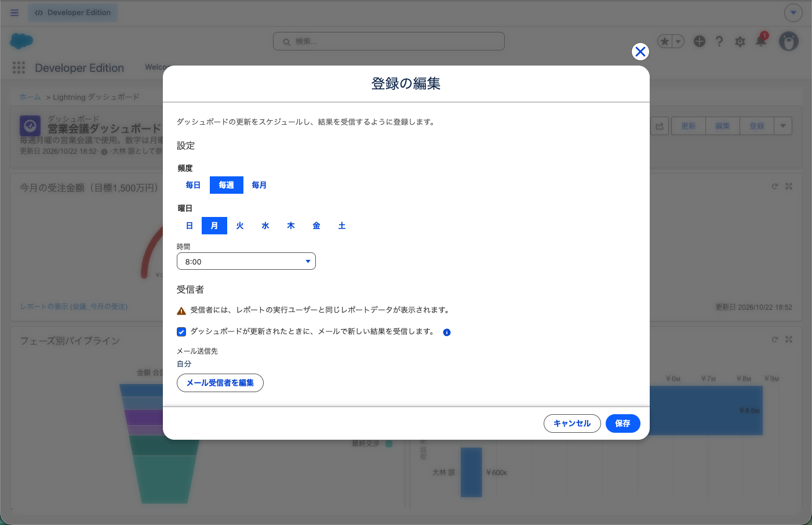Click the 保存 button
The width and height of the screenshot is (812, 525).
[x=623, y=423]
